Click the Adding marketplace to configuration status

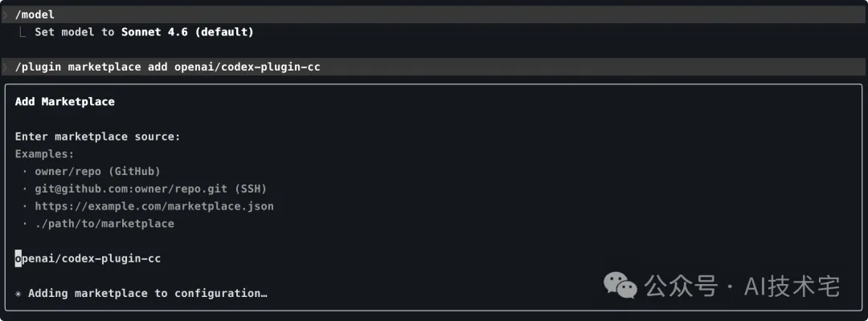click(148, 293)
